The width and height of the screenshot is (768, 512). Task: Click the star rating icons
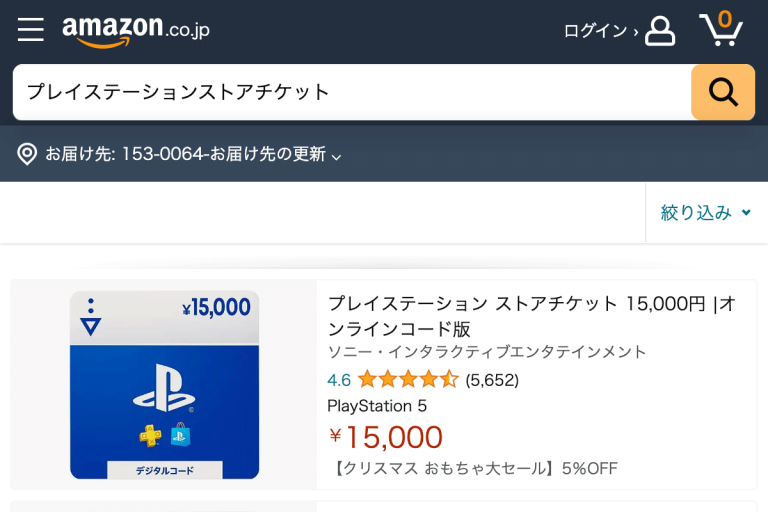pyautogui.click(x=408, y=380)
